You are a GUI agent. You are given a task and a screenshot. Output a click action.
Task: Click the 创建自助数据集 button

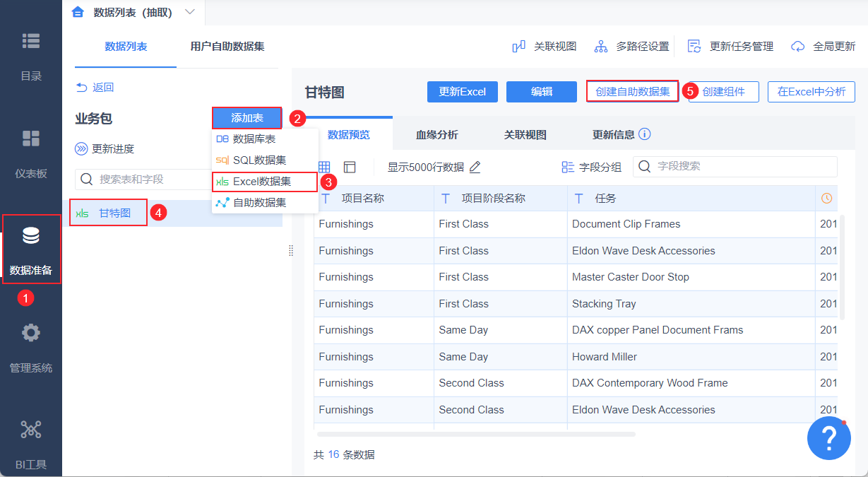point(633,92)
